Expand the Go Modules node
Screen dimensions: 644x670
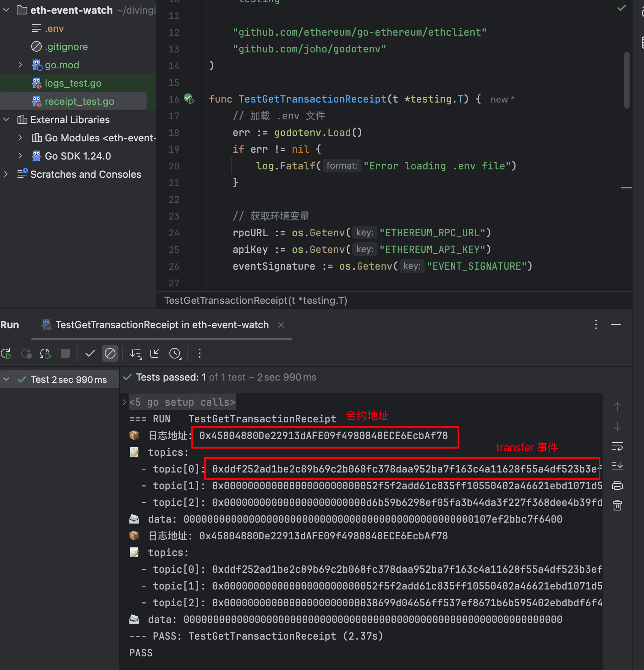(x=21, y=138)
